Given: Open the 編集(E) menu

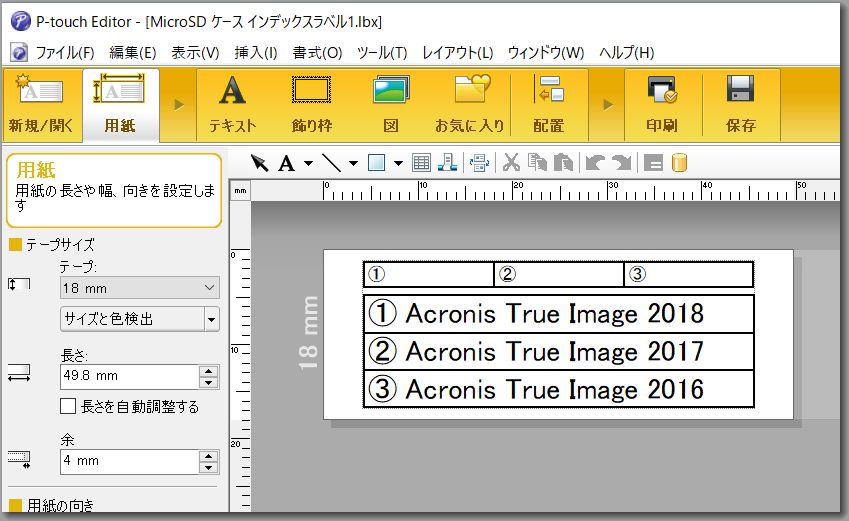Looking at the screenshot, I should click(x=133, y=53).
